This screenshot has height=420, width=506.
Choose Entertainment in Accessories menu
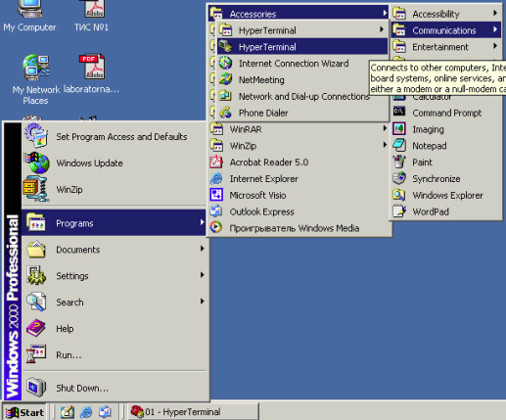coord(445,47)
